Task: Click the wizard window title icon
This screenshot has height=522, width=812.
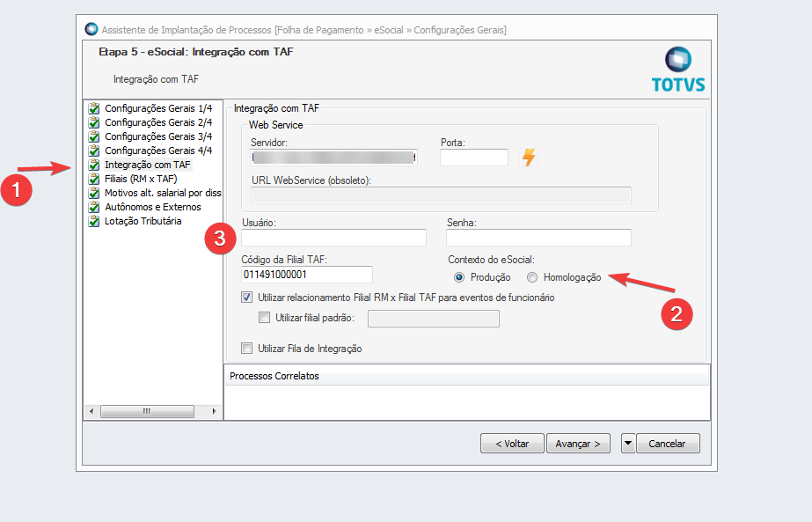Action: pyautogui.click(x=91, y=29)
